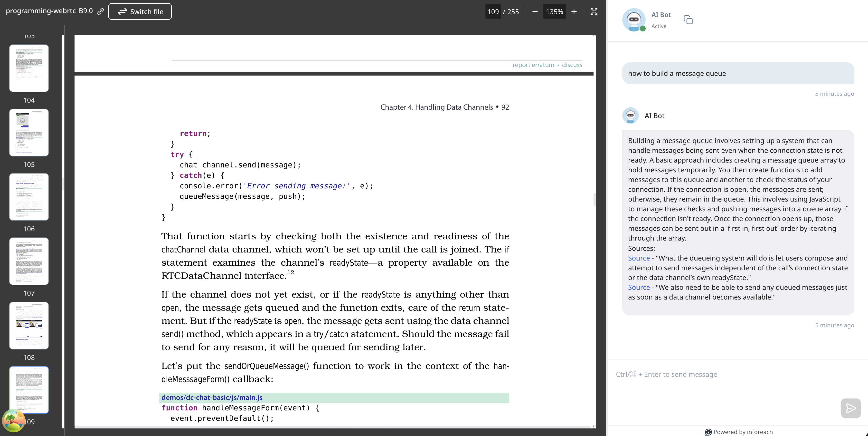Click the 'event.preventDefault();' code line

point(222,418)
